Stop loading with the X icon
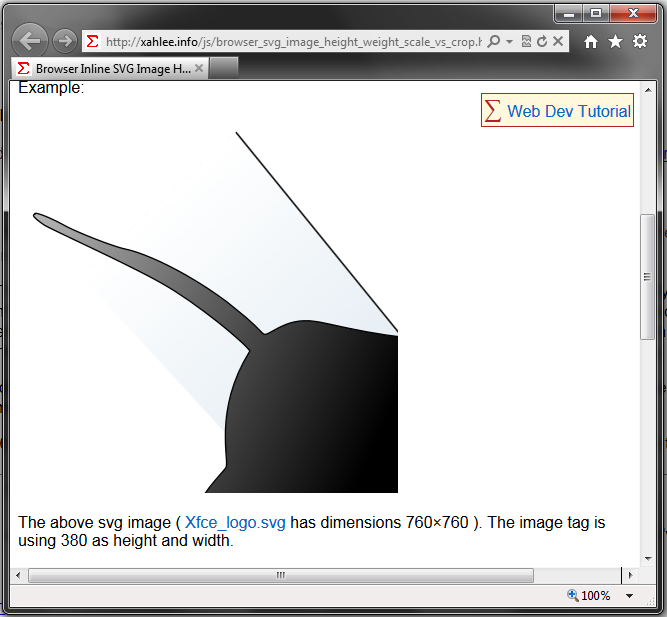667x617 pixels. (558, 41)
